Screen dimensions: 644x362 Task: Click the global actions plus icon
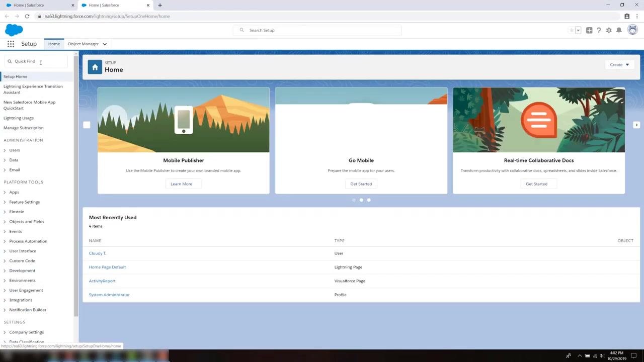point(589,30)
